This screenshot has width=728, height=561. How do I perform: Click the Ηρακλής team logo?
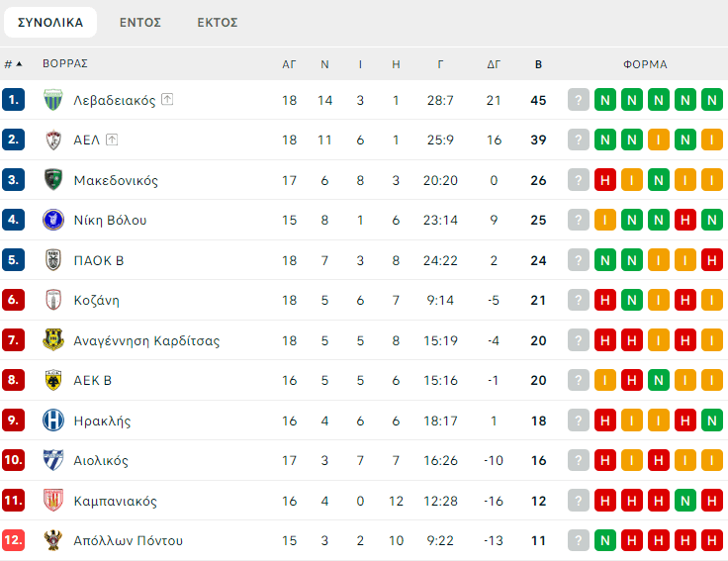(x=53, y=421)
